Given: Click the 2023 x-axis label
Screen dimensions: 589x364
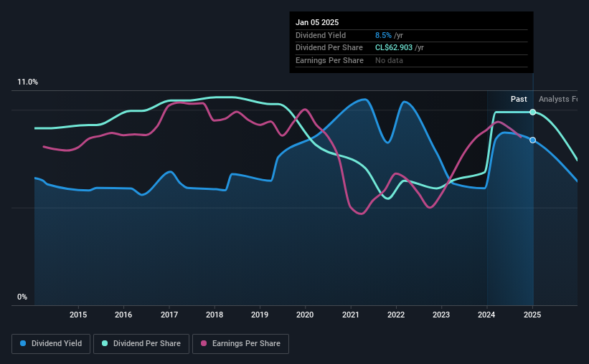Looking at the screenshot, I should [441, 315].
